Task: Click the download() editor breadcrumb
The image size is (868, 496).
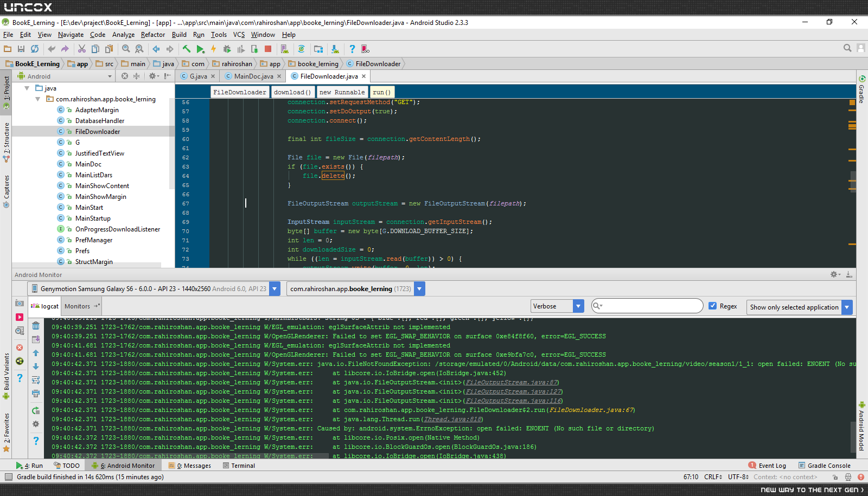Action: 292,92
